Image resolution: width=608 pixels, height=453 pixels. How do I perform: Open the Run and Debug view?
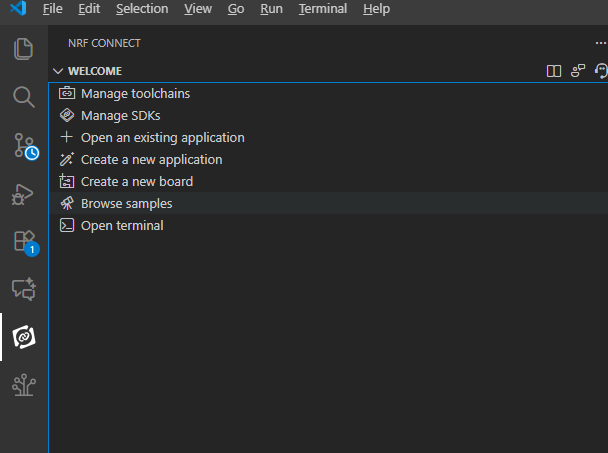(22, 194)
